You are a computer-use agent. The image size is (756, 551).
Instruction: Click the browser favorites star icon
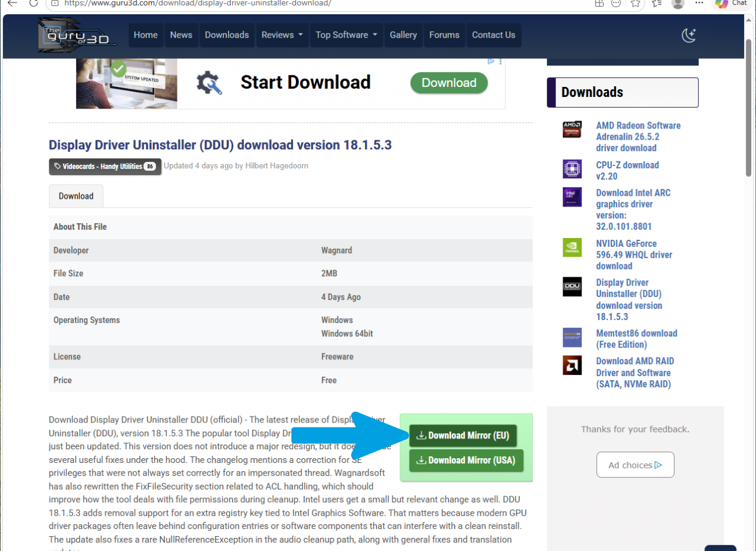(x=636, y=3)
